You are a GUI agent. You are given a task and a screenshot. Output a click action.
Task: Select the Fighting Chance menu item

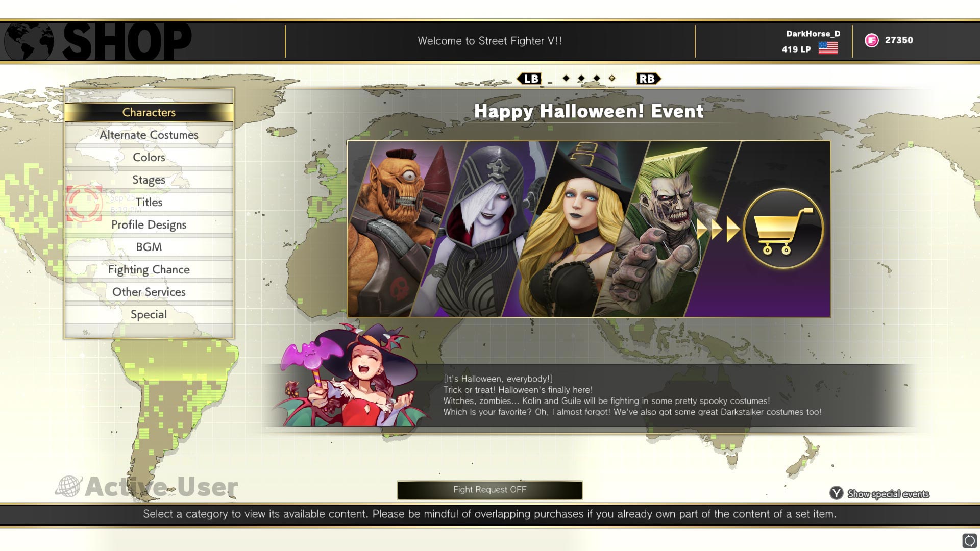pyautogui.click(x=149, y=269)
